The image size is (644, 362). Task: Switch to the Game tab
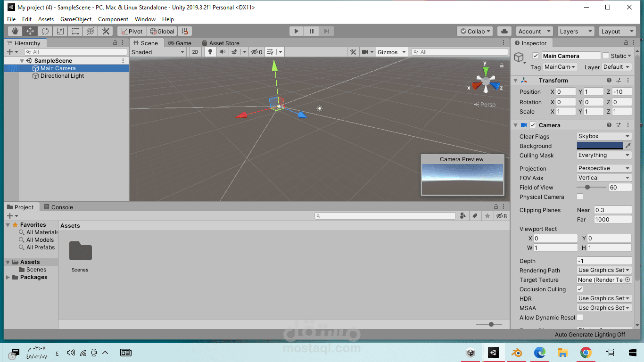point(180,43)
